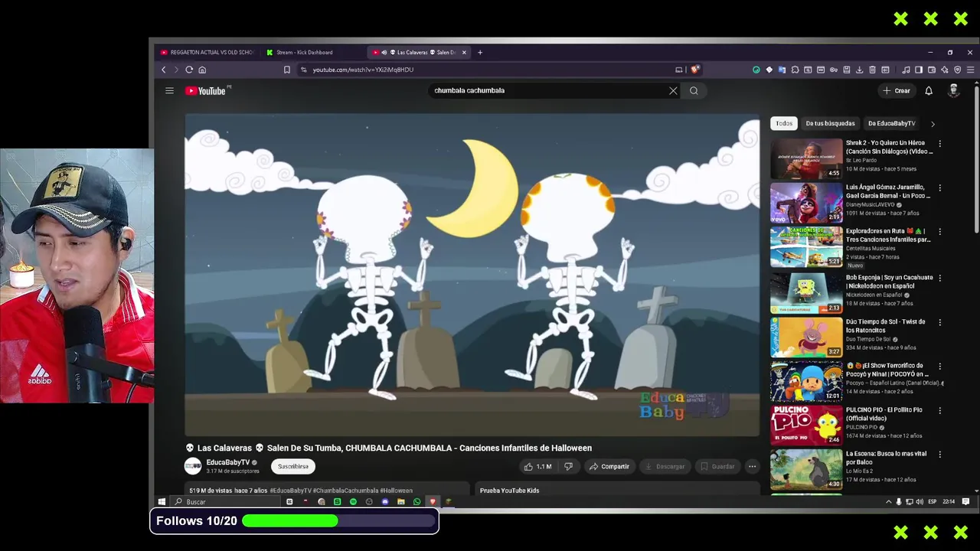Pause the video by clicking the player
This screenshot has width=980, height=551.
pyautogui.click(x=472, y=275)
